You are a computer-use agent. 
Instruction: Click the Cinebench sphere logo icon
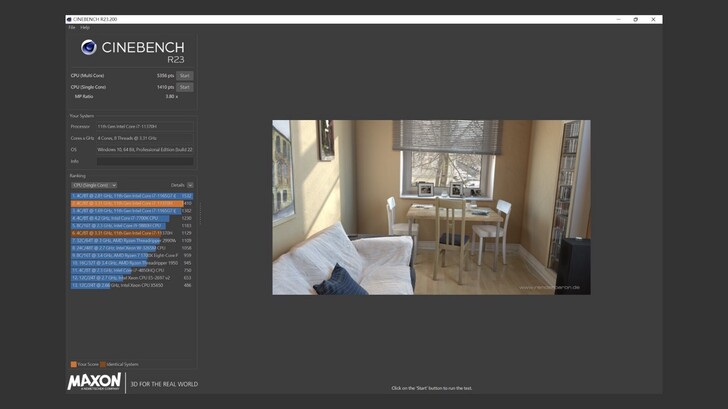click(89, 47)
